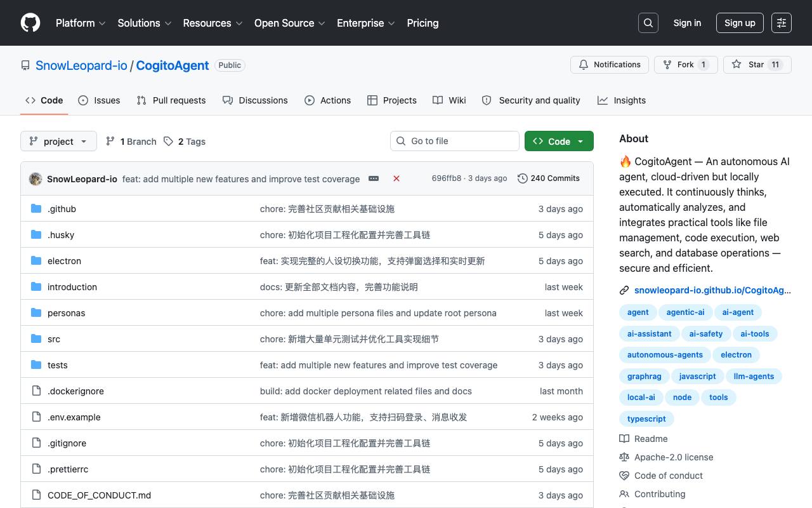Click the .dockerignore file icon

click(36, 391)
